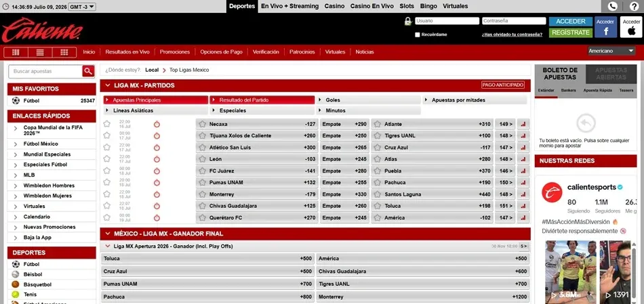Expand the Goles market group
Viewport: 644px width, 304px height.
point(368,100)
